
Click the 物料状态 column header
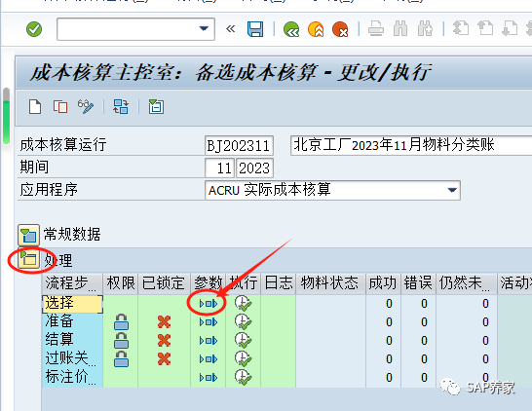[331, 283]
